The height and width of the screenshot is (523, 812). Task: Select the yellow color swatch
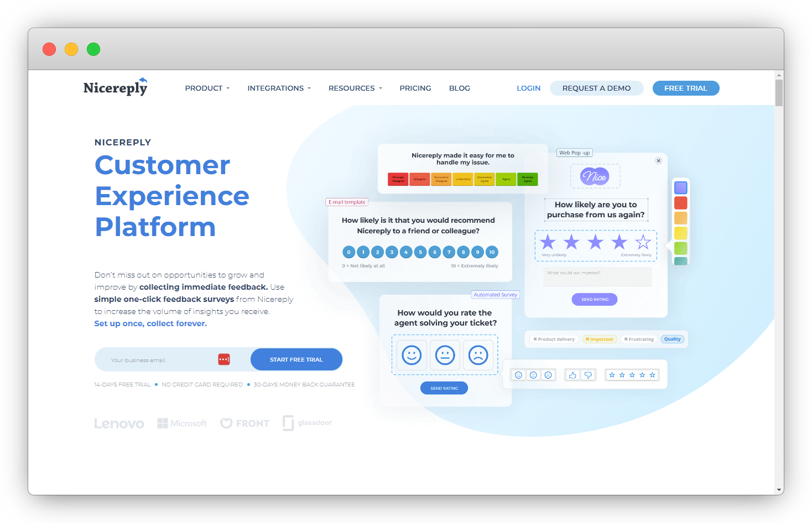tap(681, 233)
